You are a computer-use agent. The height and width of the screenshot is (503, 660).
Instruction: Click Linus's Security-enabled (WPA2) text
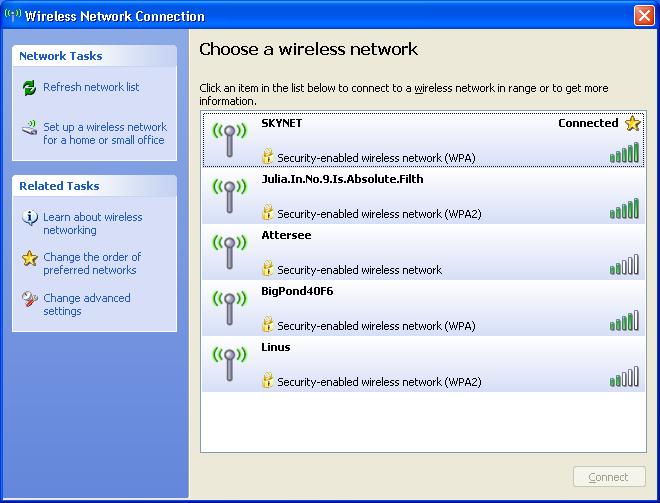[379, 382]
